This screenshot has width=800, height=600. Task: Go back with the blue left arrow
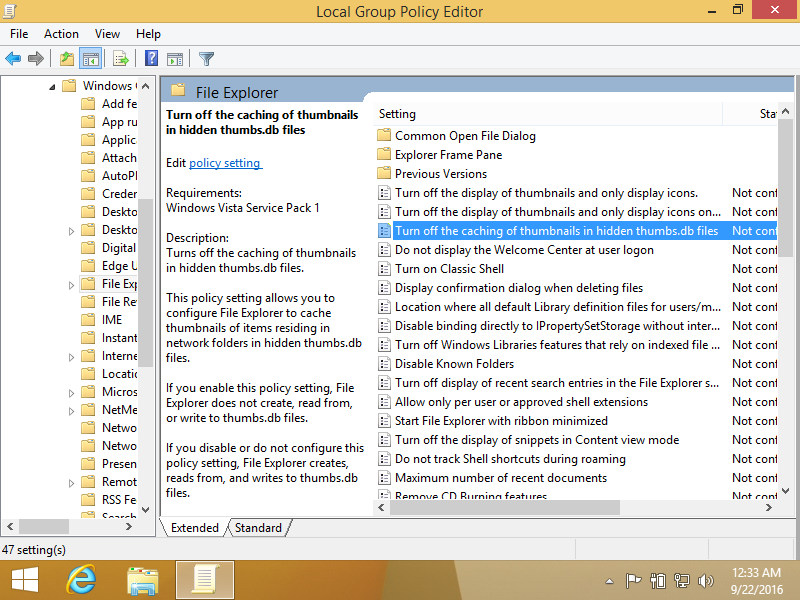(x=13, y=59)
